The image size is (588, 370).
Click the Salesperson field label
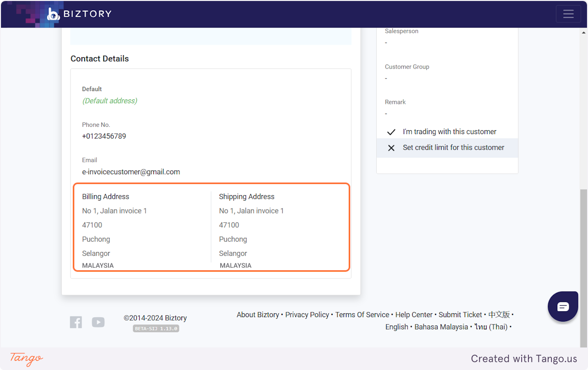click(402, 31)
